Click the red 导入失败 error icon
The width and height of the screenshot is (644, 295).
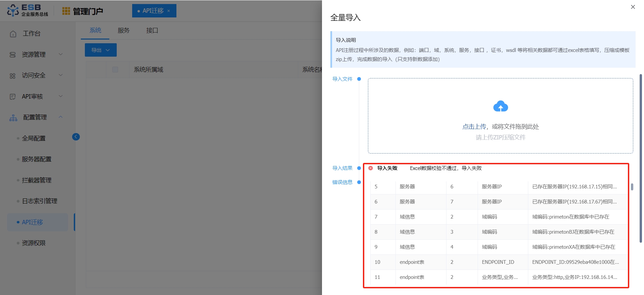tap(371, 168)
